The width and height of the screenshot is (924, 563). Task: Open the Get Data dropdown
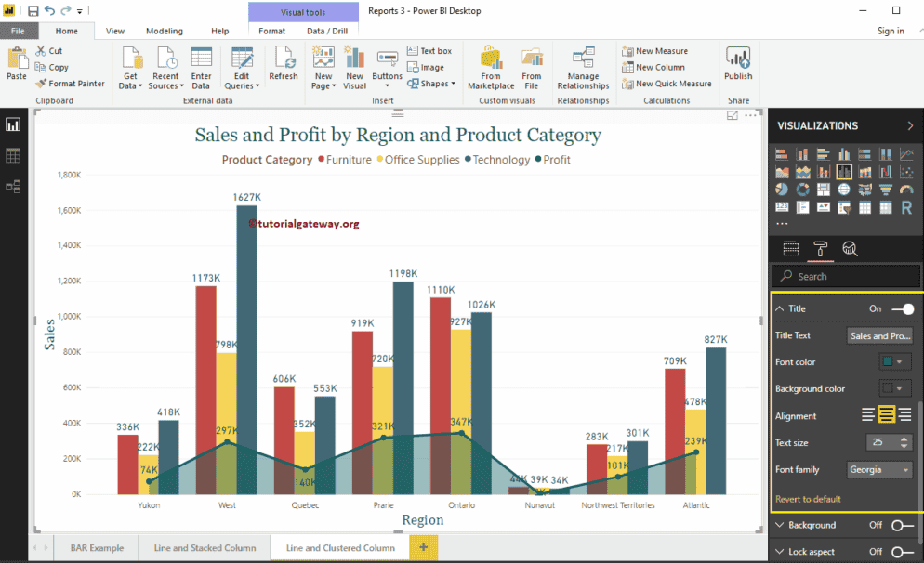130,69
